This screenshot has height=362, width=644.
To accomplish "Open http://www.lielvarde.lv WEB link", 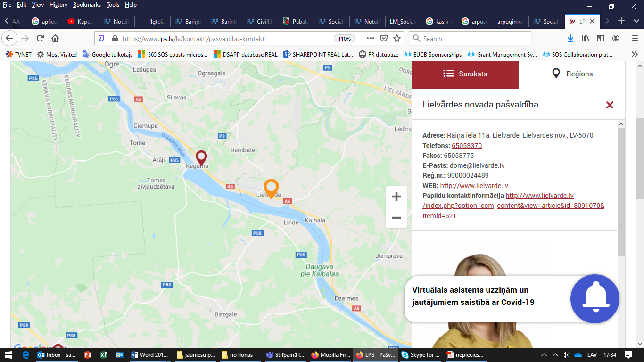I will coord(474,186).
